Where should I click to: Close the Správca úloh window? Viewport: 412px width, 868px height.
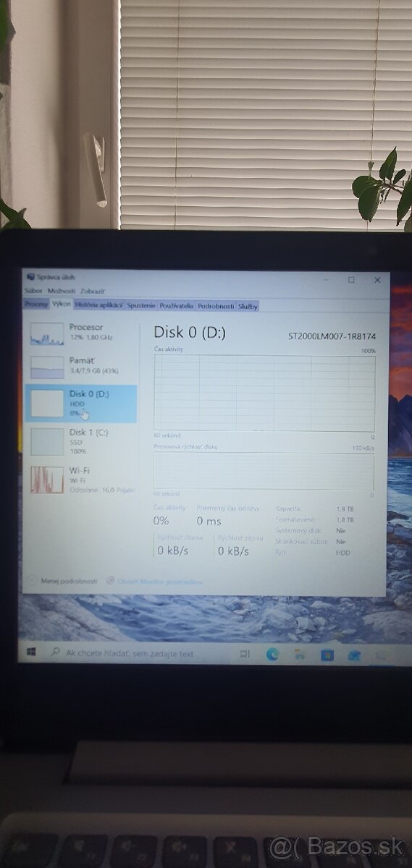click(x=377, y=279)
